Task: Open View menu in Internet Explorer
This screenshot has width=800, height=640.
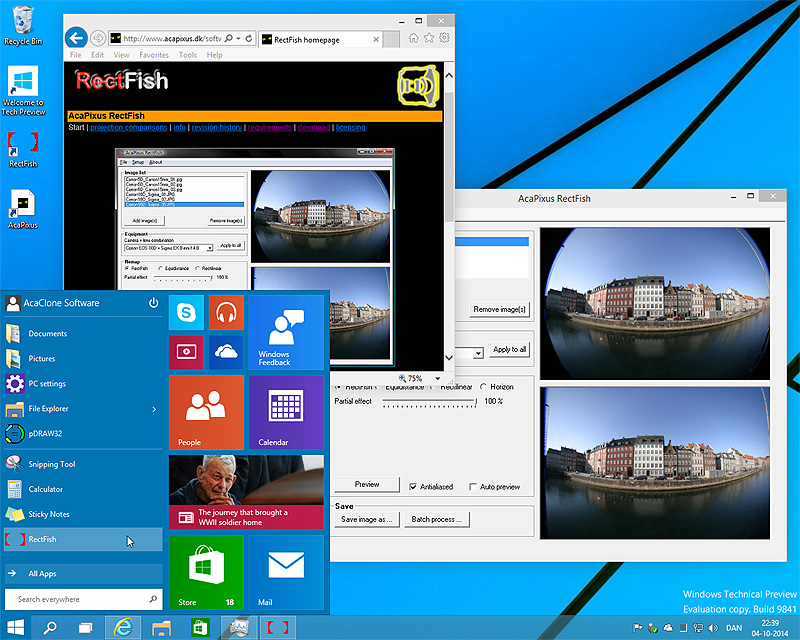Action: [x=121, y=55]
